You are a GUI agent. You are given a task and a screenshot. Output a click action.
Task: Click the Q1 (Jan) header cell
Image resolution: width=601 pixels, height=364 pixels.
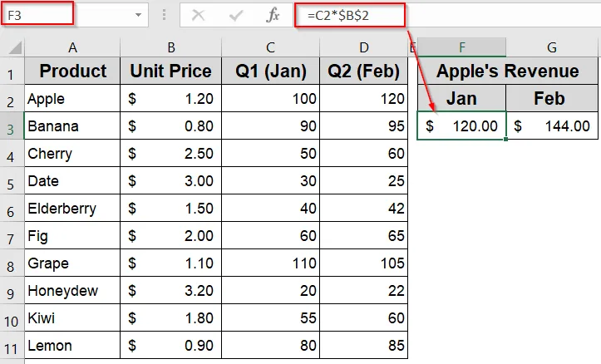click(271, 71)
